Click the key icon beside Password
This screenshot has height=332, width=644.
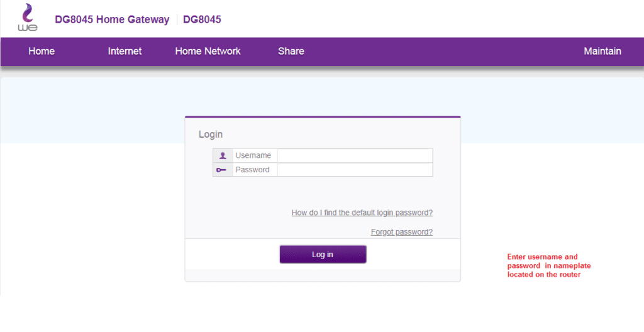click(223, 170)
